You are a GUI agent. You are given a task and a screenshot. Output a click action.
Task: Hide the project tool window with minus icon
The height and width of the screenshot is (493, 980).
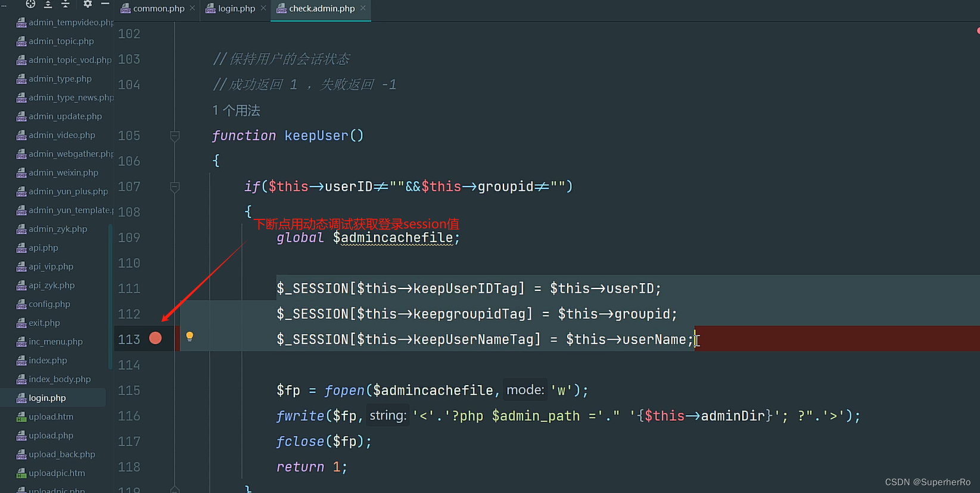pyautogui.click(x=105, y=4)
